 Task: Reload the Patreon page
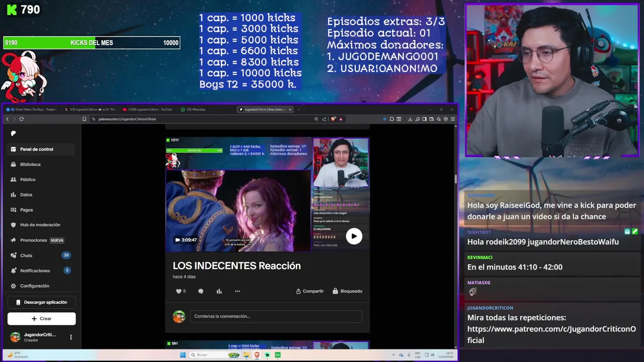point(21,119)
